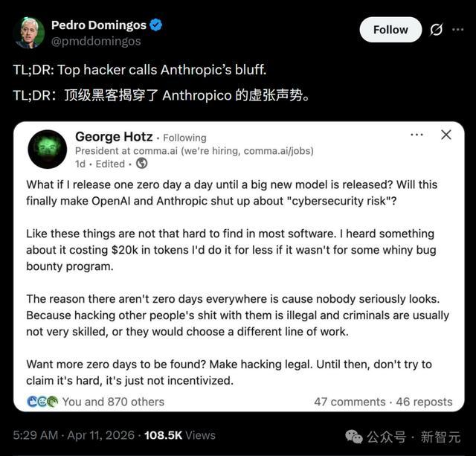Expand the three-dot menu on Hotz's post

[416, 135]
